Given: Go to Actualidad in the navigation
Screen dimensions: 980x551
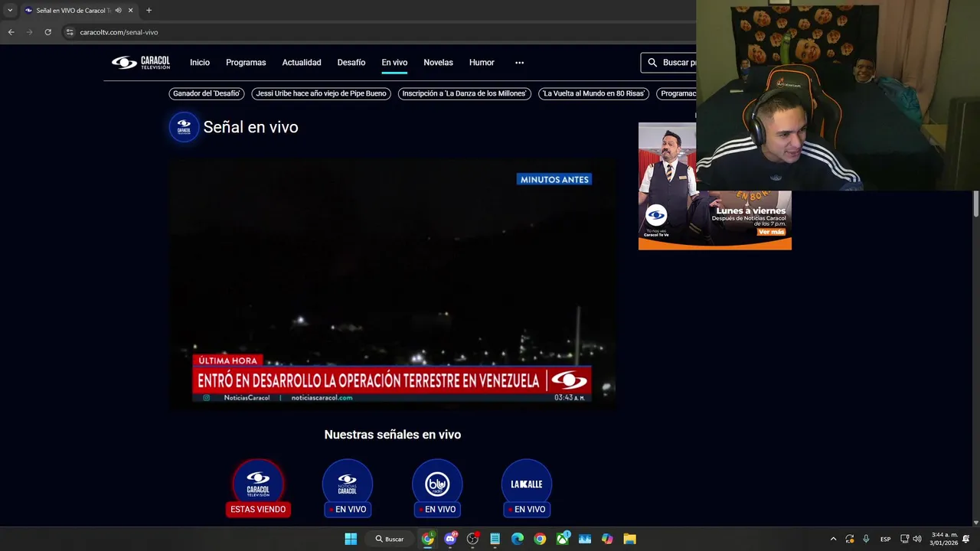Looking at the screenshot, I should [x=302, y=63].
